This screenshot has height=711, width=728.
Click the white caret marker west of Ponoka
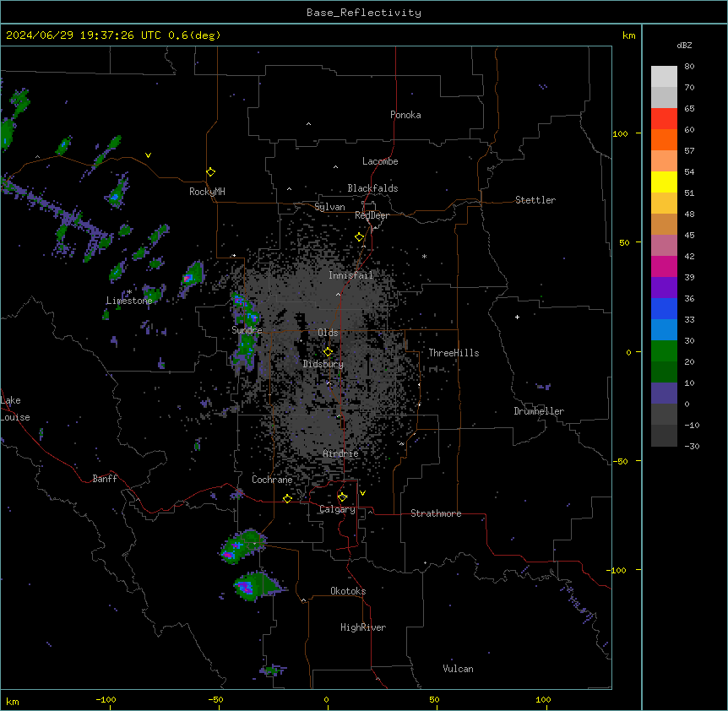[x=308, y=124]
